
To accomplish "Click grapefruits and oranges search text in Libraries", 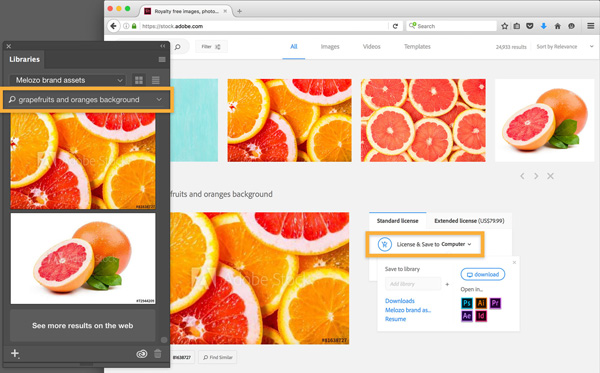I will click(79, 99).
